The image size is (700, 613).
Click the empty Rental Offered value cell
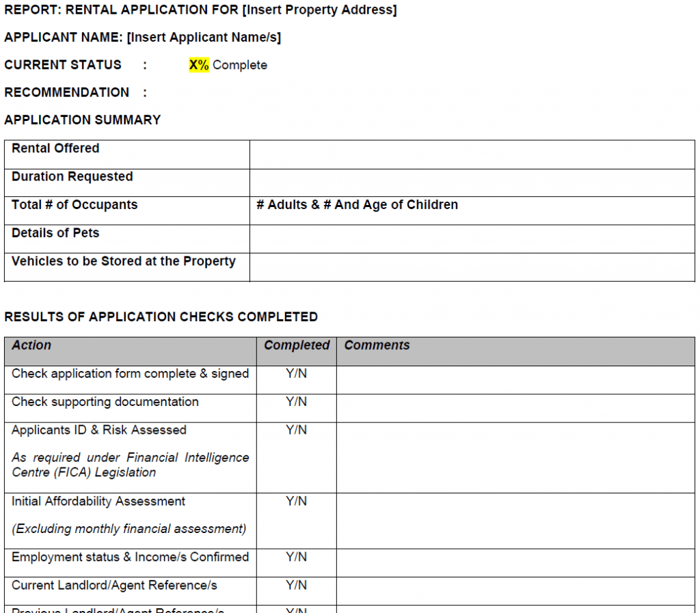click(x=472, y=155)
